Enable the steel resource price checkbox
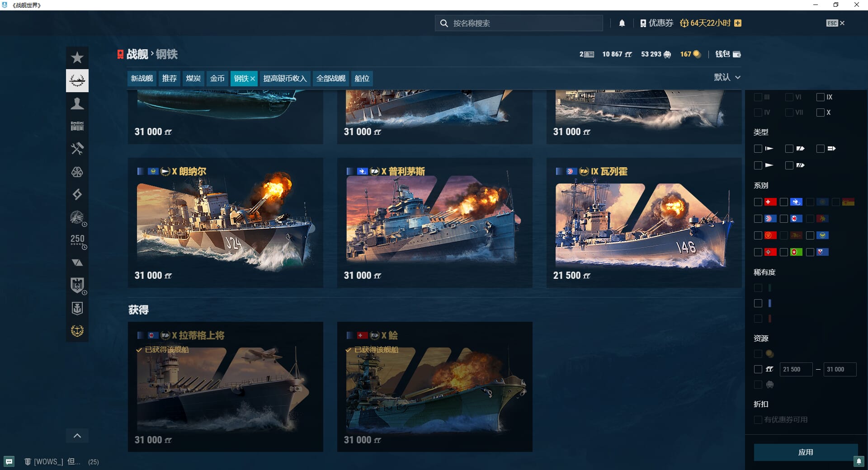Image resolution: width=868 pixels, height=470 pixels. point(758,369)
